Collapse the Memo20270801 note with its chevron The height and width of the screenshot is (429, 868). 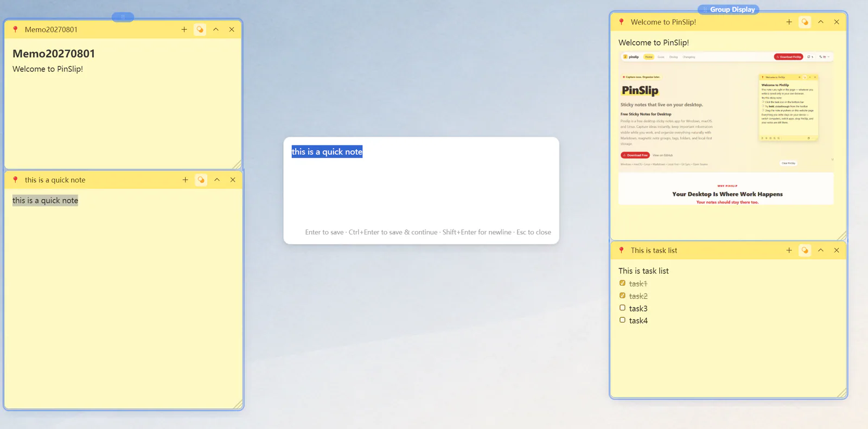point(216,29)
